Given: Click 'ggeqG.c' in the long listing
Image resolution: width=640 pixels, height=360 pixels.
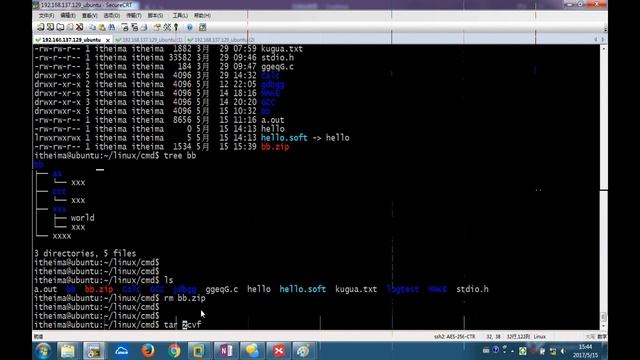Looking at the screenshot, I should pyautogui.click(x=278, y=67).
